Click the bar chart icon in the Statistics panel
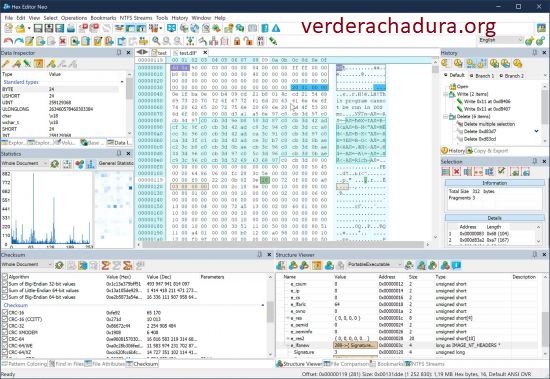The image size is (550, 379). coord(90,164)
